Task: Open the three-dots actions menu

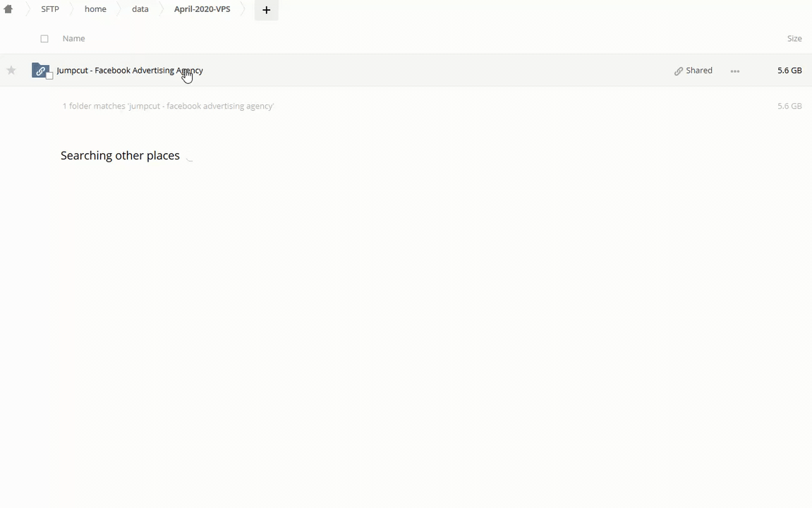Action: click(735, 71)
